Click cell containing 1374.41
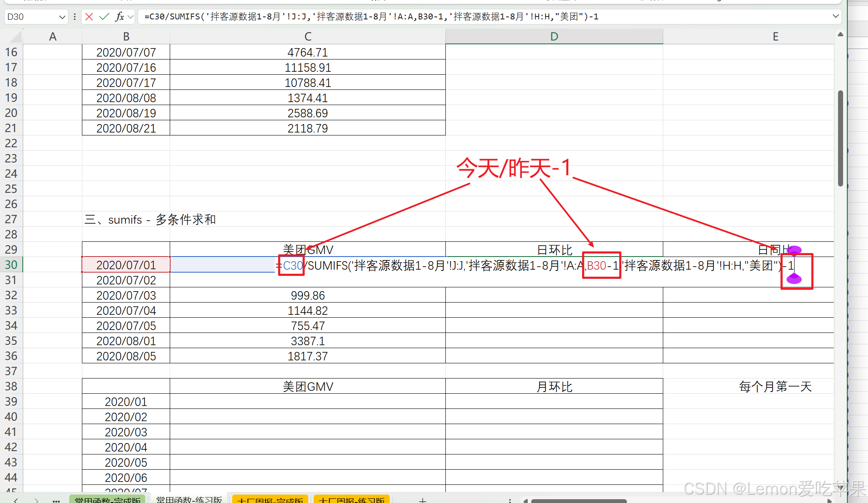 (308, 98)
